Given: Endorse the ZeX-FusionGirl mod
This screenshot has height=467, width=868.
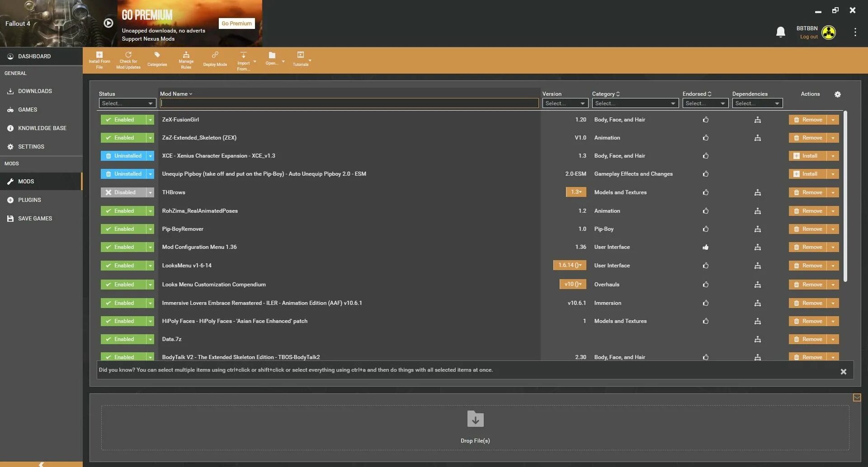Looking at the screenshot, I should [706, 120].
